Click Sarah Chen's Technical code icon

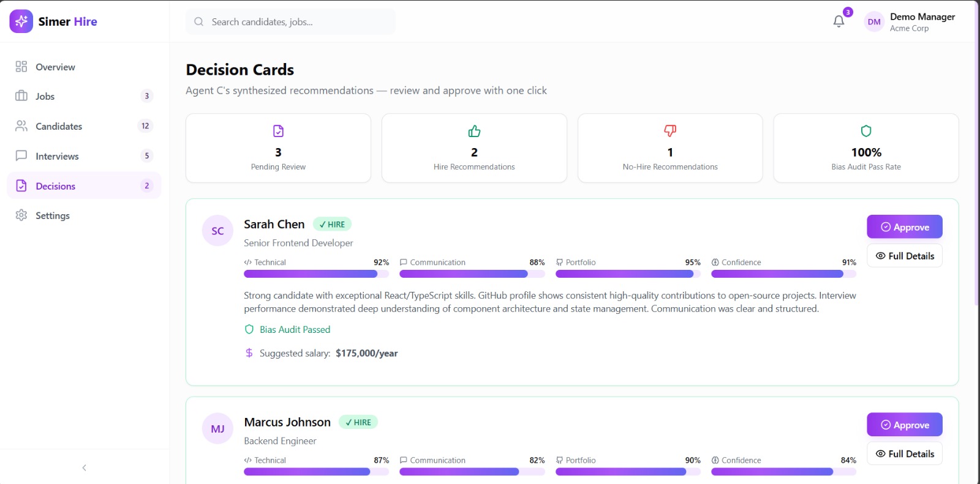247,262
